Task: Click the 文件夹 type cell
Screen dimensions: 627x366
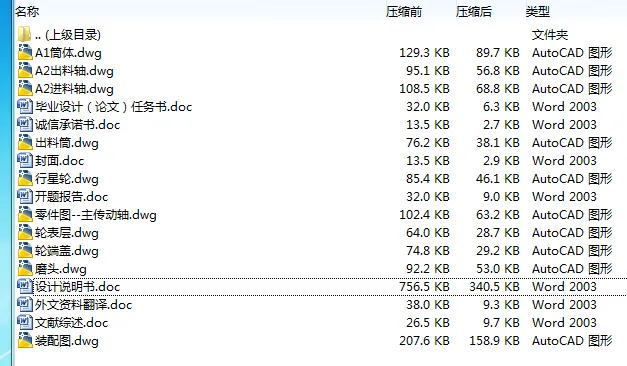Action: (550, 35)
